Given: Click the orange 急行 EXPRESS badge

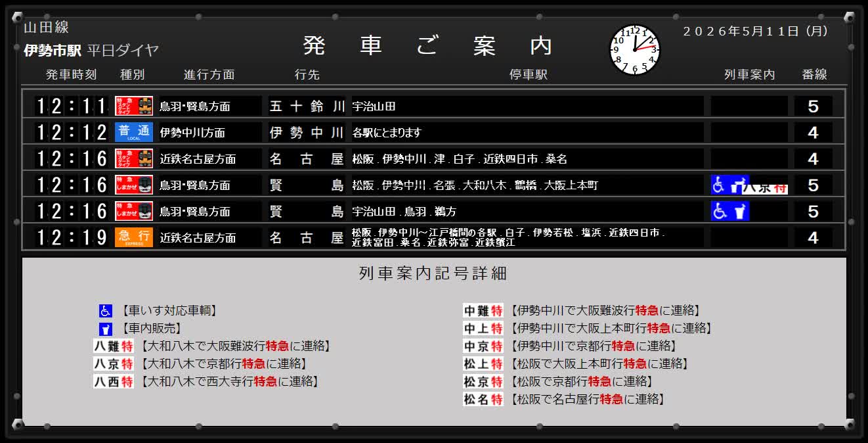Looking at the screenshot, I should point(134,237).
